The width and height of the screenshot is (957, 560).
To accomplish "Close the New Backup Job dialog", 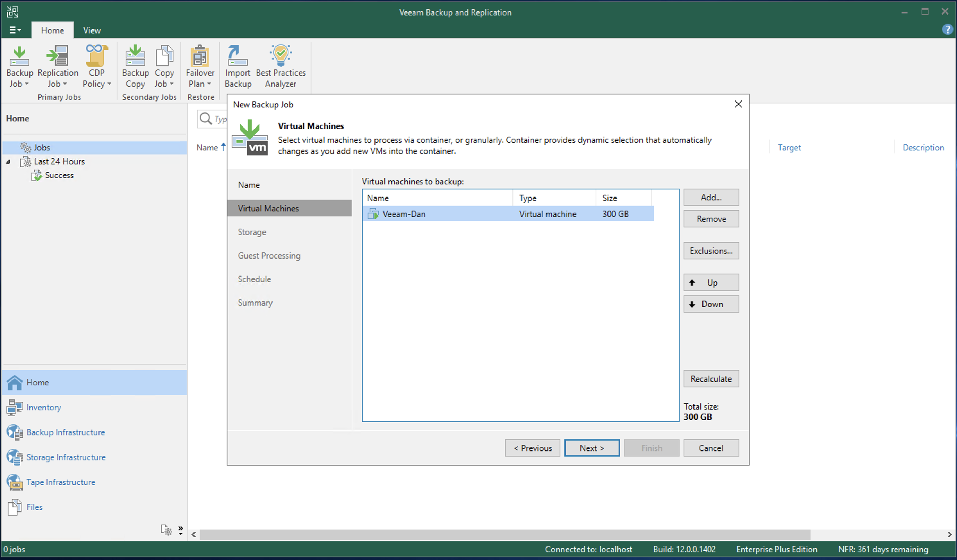I will 738,104.
